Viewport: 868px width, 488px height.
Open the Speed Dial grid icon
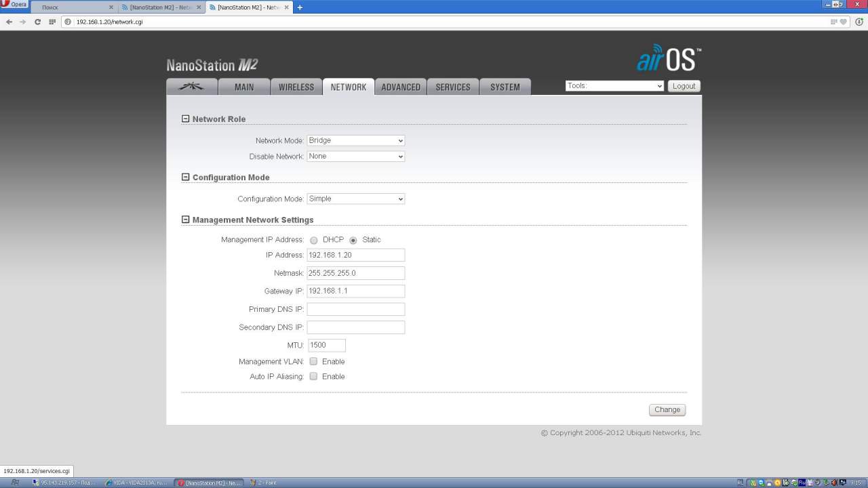point(52,22)
